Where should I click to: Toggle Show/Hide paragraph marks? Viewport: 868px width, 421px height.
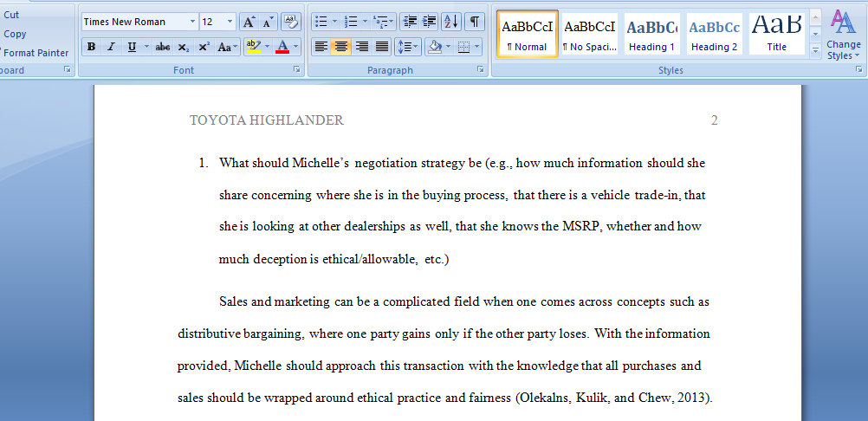[475, 23]
